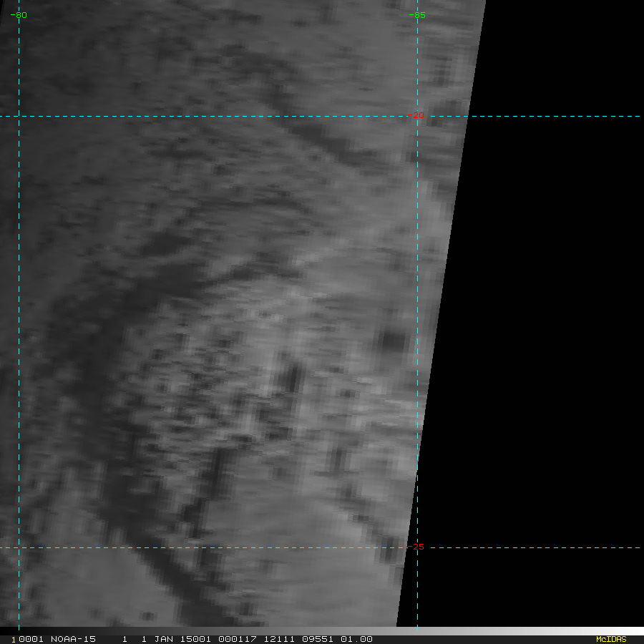Click intersection of -85 and -20 gridlines
The height and width of the screenshot is (644, 644).
click(417, 116)
